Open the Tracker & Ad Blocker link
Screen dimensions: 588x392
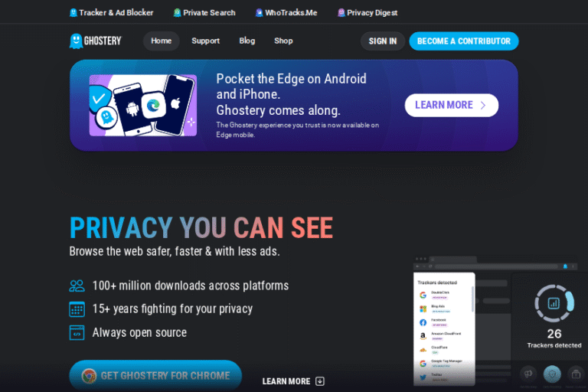tap(111, 13)
